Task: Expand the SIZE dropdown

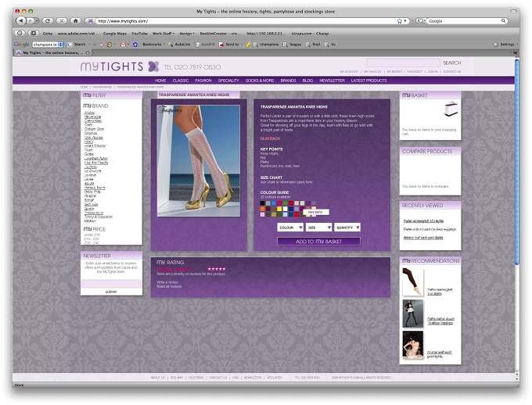Action: point(318,228)
